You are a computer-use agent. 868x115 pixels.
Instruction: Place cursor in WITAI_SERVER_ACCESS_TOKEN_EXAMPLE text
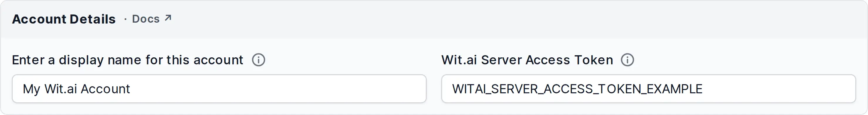[x=577, y=89]
